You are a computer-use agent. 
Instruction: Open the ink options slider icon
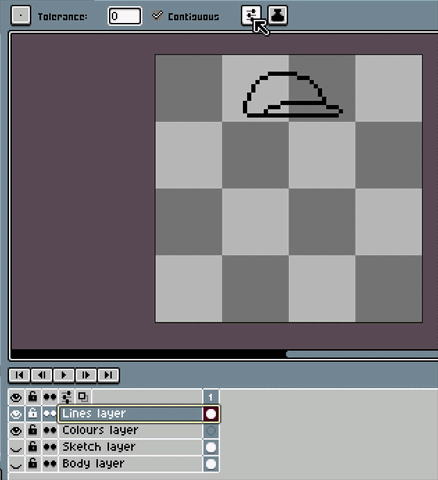click(x=251, y=15)
